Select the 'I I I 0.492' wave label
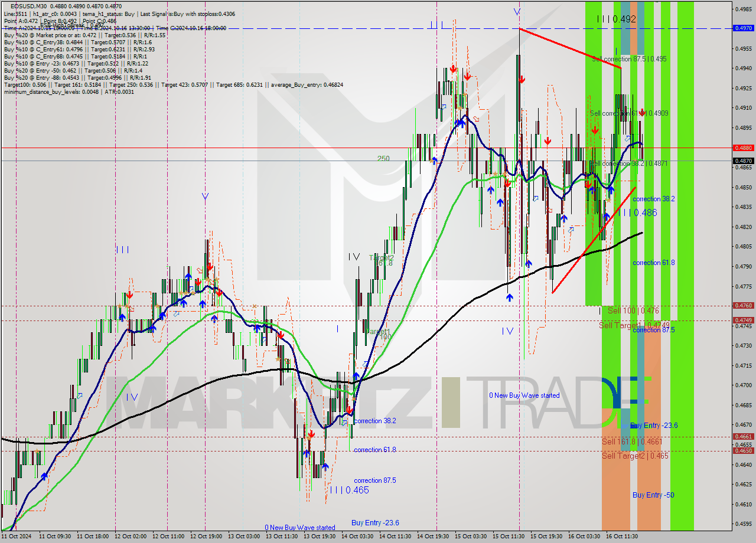Image resolution: width=756 pixels, height=543 pixels. [616, 19]
